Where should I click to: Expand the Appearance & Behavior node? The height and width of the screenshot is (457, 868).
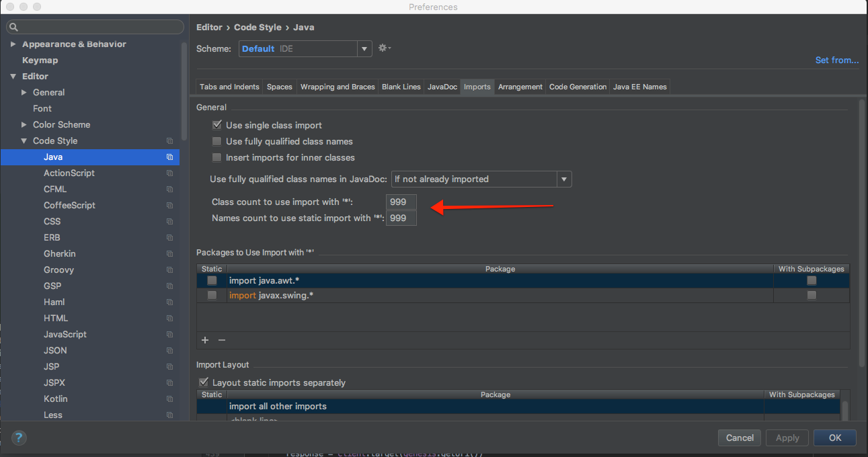click(x=13, y=44)
